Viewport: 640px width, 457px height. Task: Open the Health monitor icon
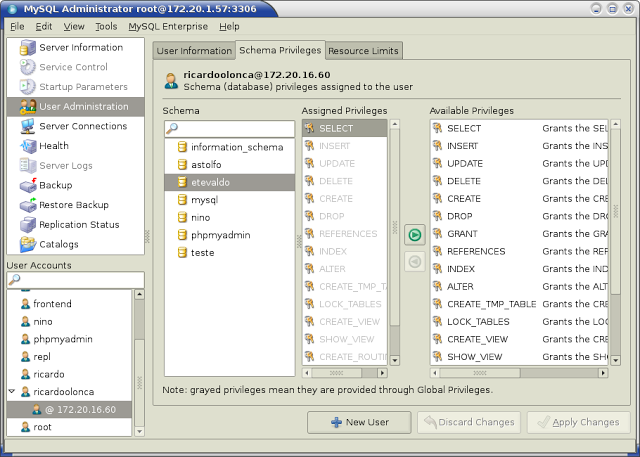coord(28,146)
